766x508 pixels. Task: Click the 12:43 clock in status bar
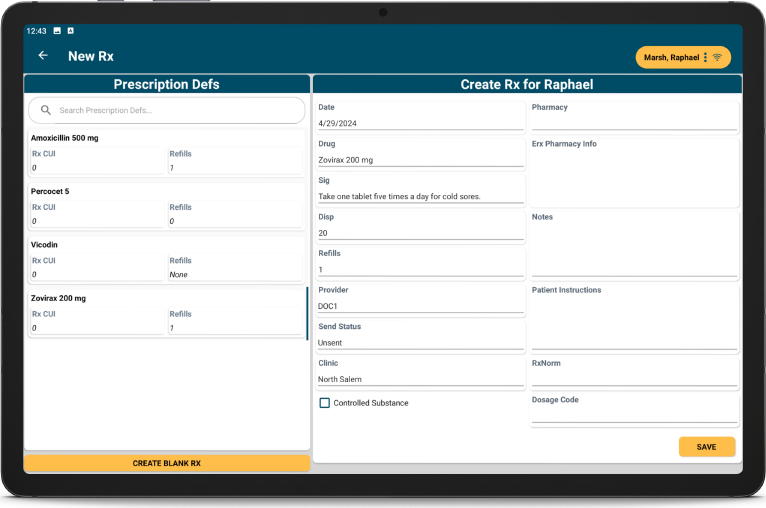point(36,31)
